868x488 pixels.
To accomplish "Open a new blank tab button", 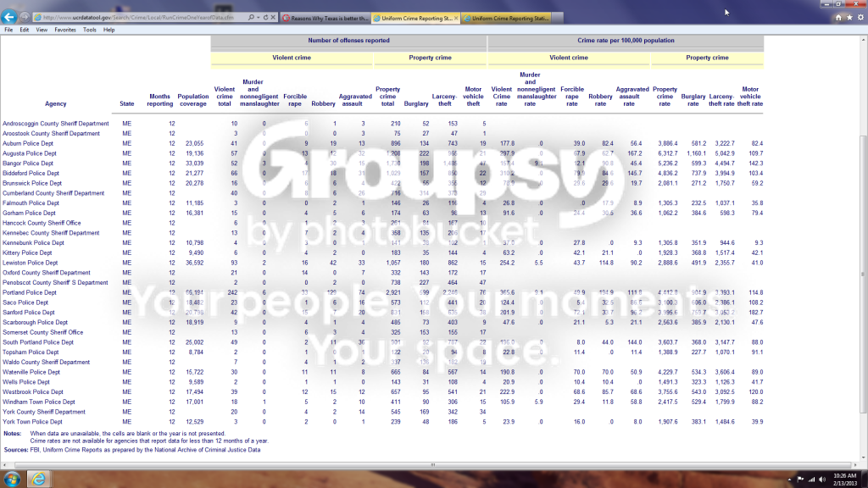I will pyautogui.click(x=558, y=19).
